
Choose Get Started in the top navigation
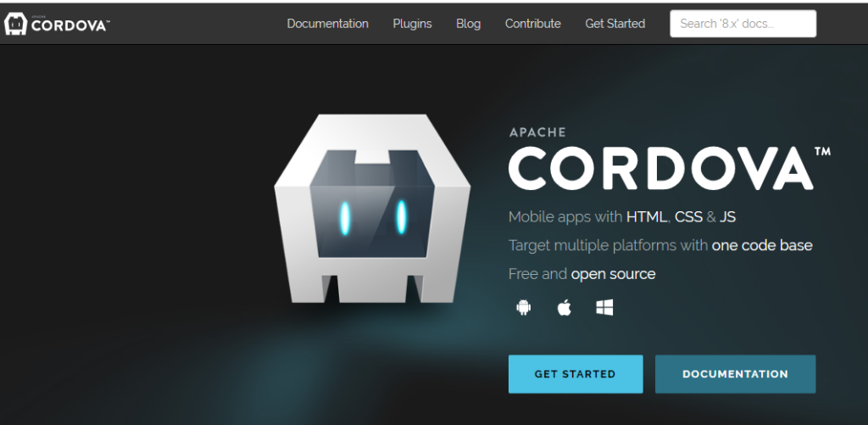coord(615,24)
